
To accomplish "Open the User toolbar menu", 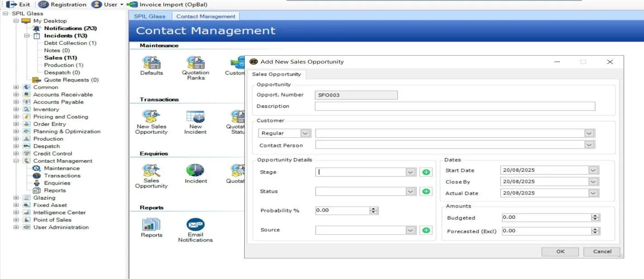I will [107, 5].
